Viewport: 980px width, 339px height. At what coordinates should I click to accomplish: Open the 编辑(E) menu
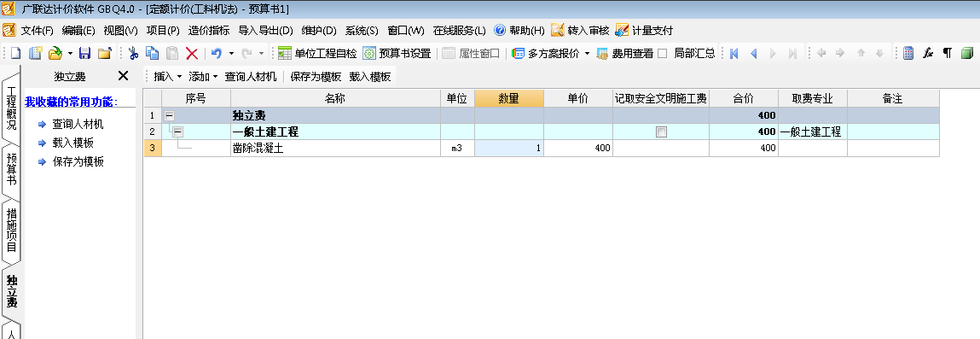coord(78,30)
